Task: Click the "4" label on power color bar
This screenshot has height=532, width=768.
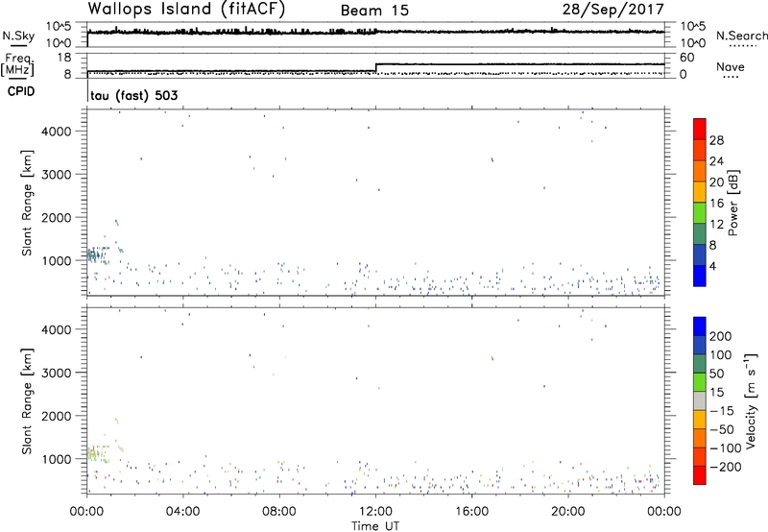Action: 713,266
